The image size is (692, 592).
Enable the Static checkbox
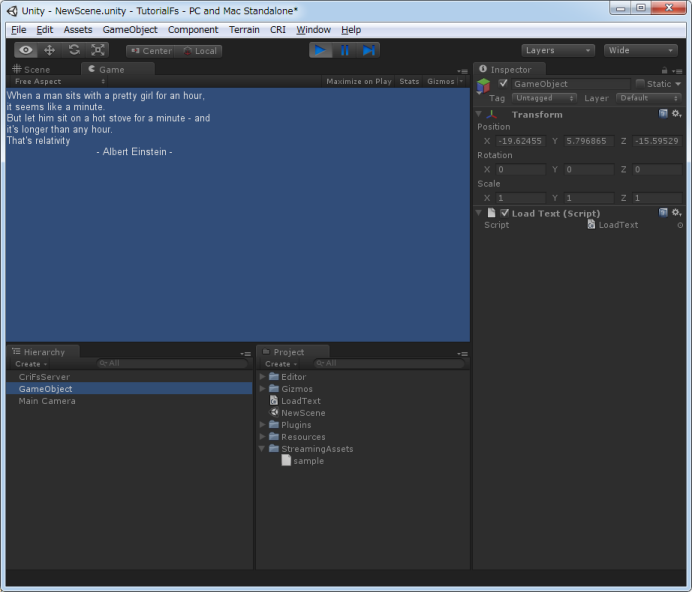pyautogui.click(x=640, y=84)
